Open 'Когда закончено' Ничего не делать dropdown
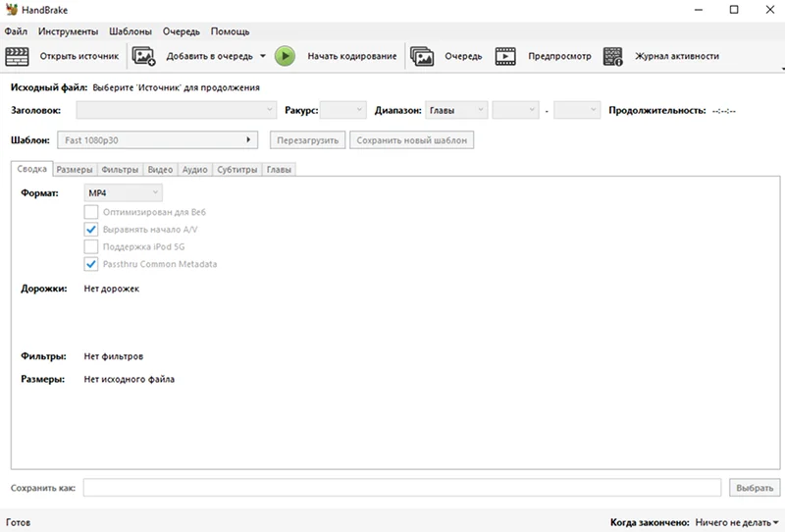Image resolution: width=785 pixels, height=532 pixels. [737, 522]
